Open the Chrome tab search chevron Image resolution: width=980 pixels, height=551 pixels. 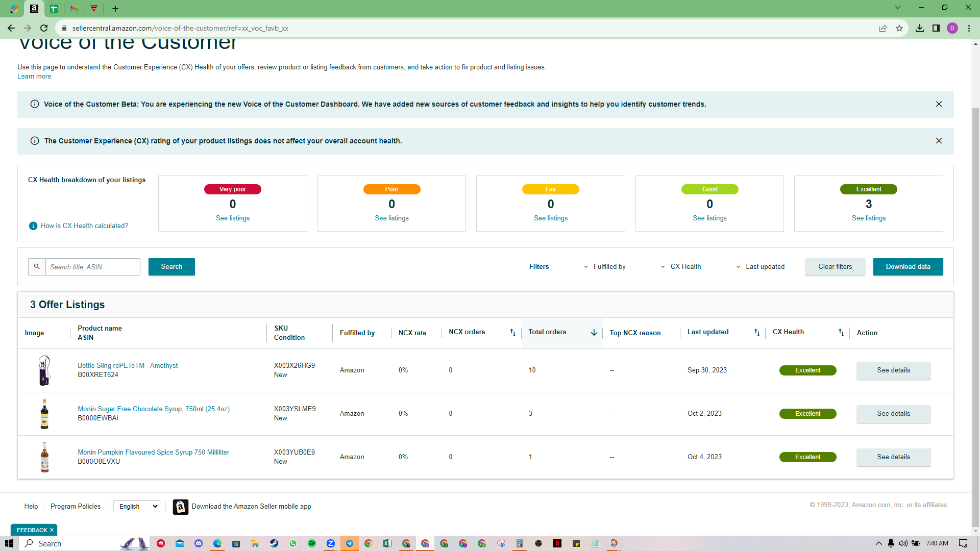click(898, 8)
